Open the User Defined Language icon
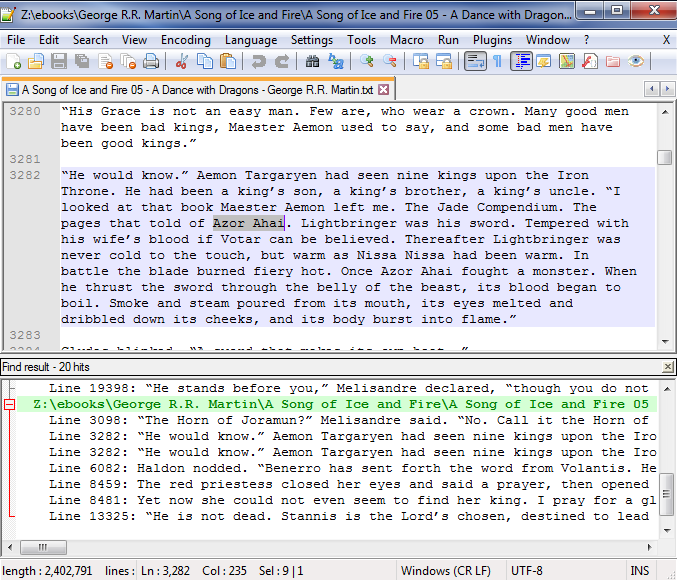Image resolution: width=677 pixels, height=581 pixels. [544, 61]
